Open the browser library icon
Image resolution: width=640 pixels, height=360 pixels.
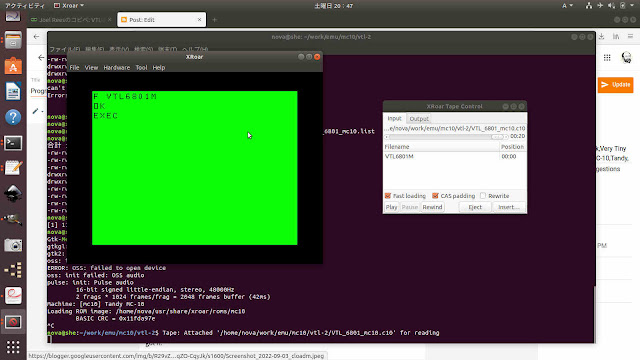pyautogui.click(x=616, y=37)
